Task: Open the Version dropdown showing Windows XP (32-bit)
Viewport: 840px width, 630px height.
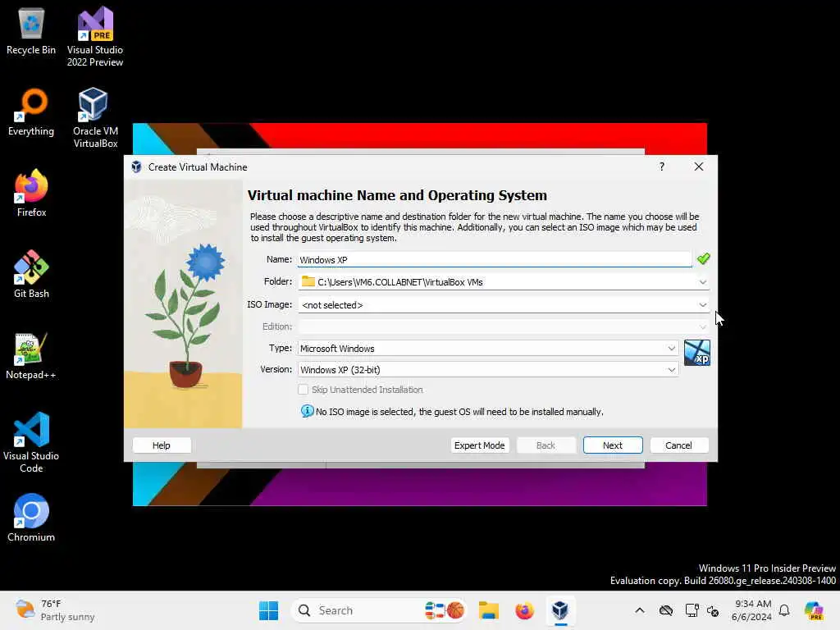Action: 489,370
